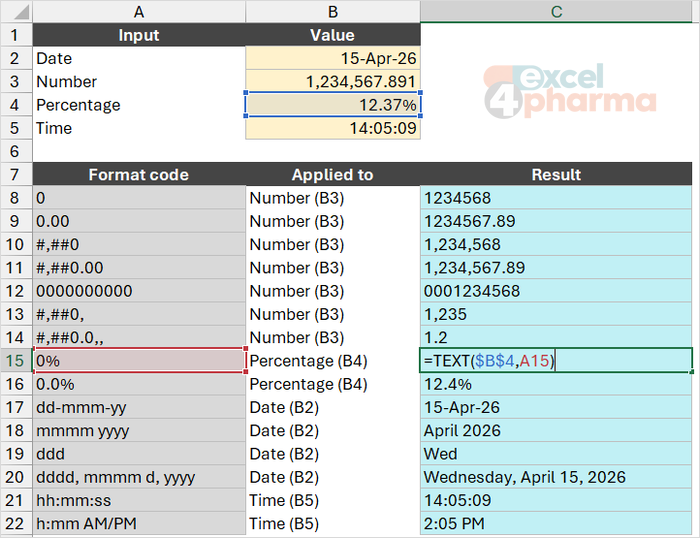The height and width of the screenshot is (538, 700).
Task: Select column B header
Action: click(x=333, y=12)
